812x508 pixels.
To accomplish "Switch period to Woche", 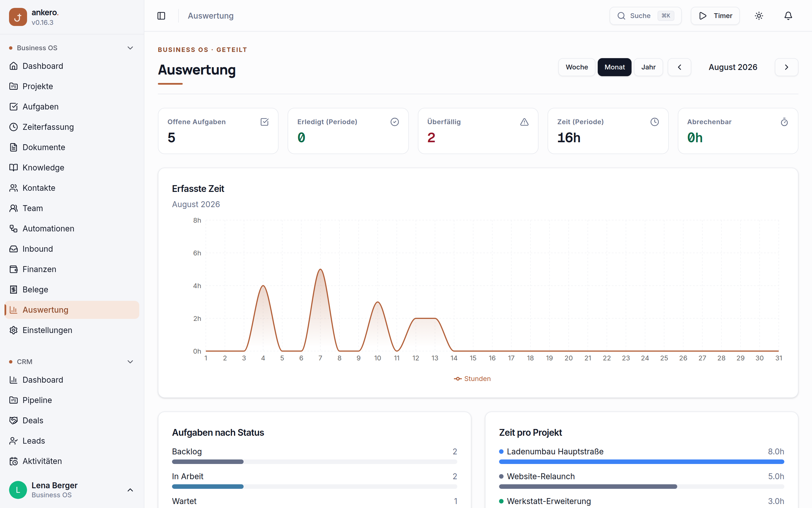I will (x=577, y=67).
